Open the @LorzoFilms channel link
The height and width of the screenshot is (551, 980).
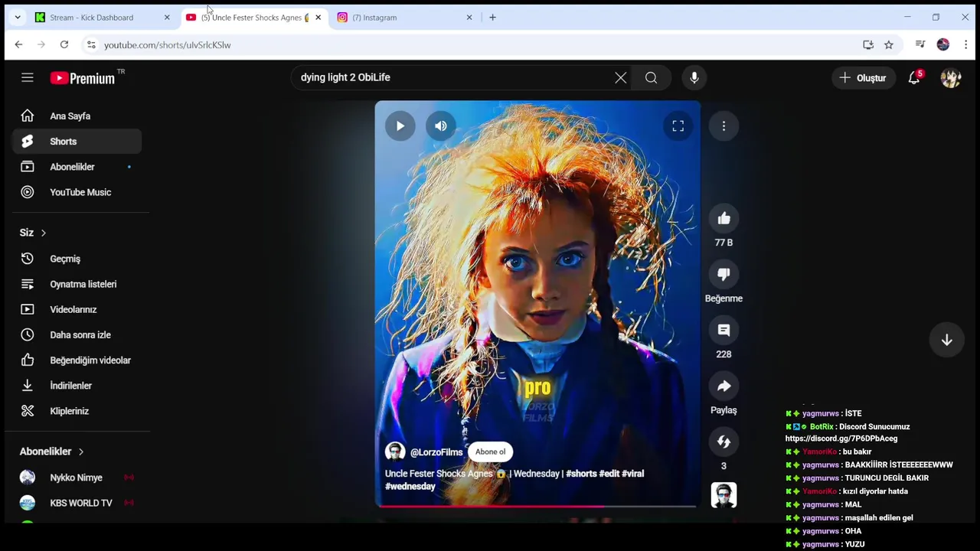[x=436, y=452]
